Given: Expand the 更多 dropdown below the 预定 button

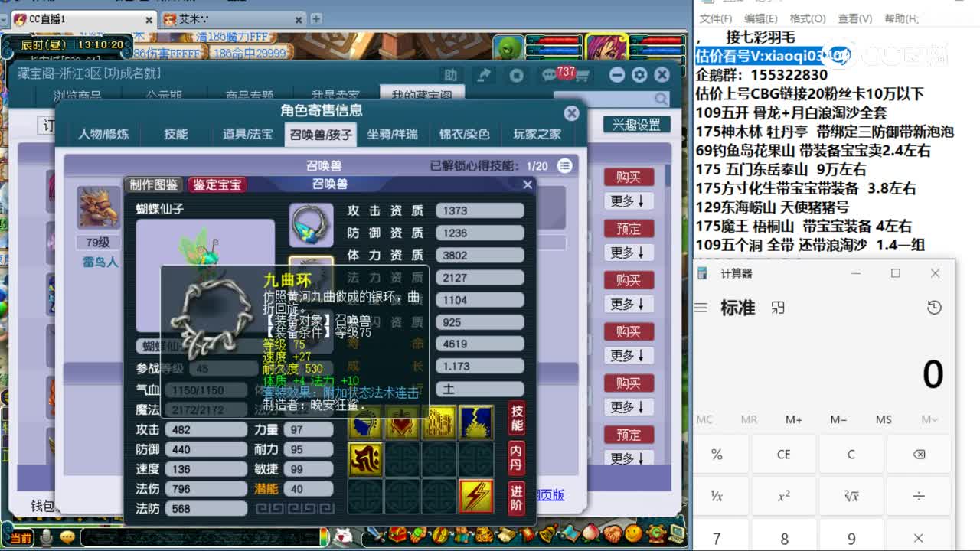Looking at the screenshot, I should 628,253.
